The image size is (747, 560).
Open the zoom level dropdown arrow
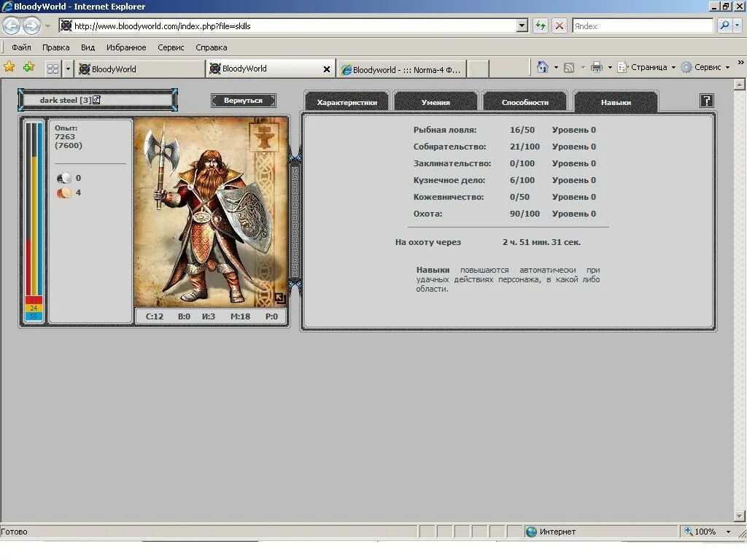(x=728, y=532)
